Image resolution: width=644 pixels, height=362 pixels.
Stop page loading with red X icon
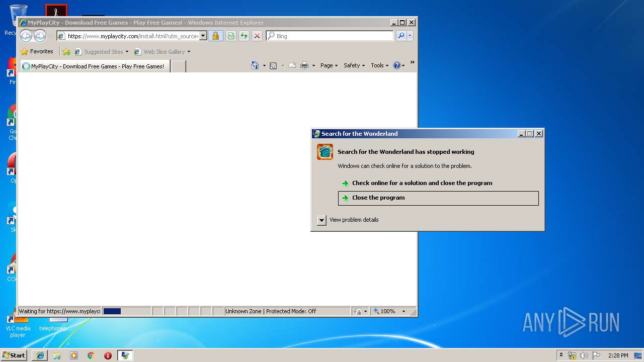[x=257, y=36]
